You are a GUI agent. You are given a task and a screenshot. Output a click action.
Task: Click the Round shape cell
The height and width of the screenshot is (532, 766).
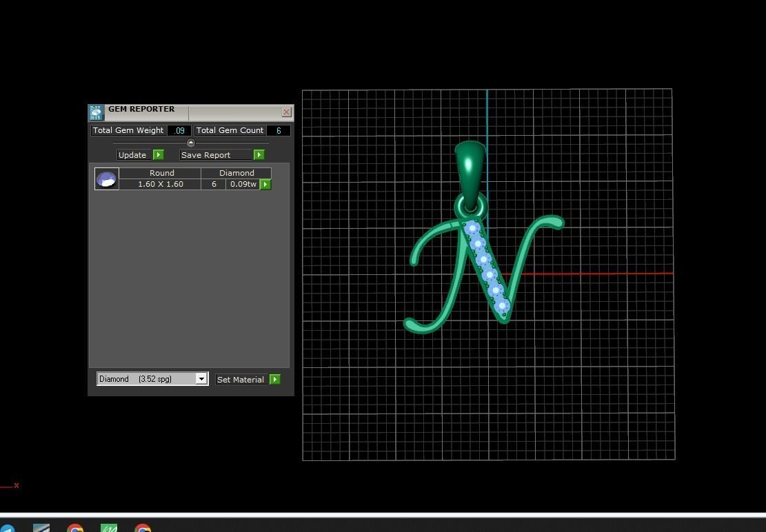point(161,173)
